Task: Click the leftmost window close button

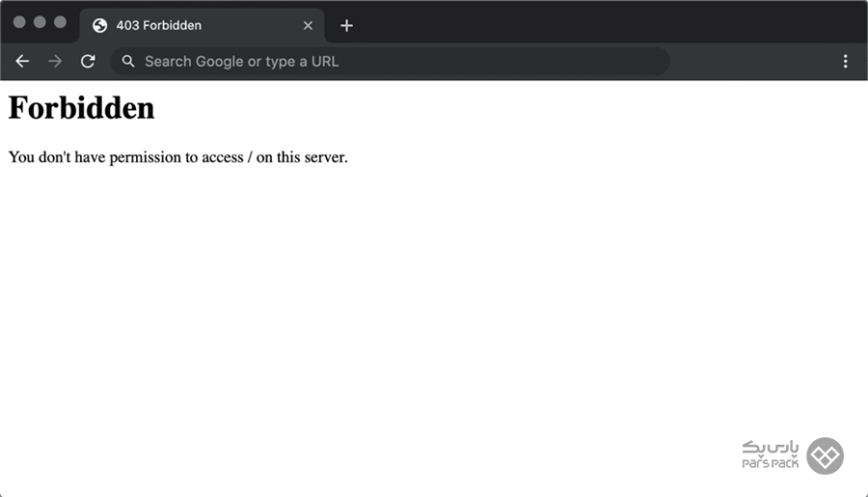Action: click(19, 22)
